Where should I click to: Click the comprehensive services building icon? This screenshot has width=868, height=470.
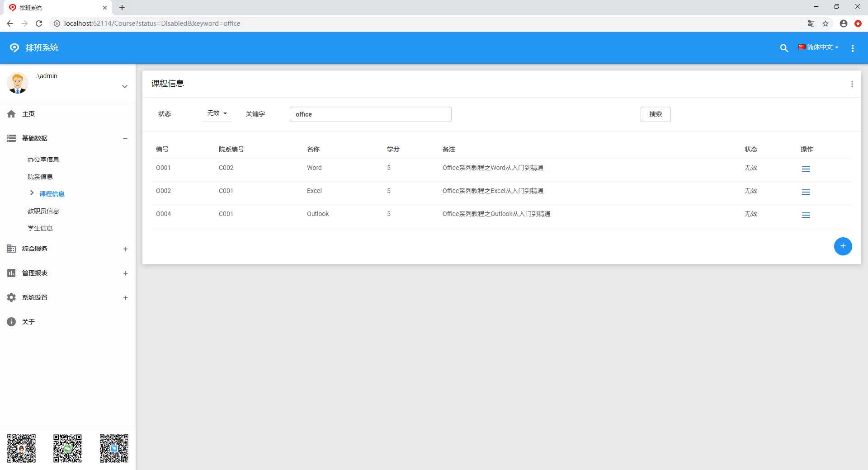coord(11,249)
